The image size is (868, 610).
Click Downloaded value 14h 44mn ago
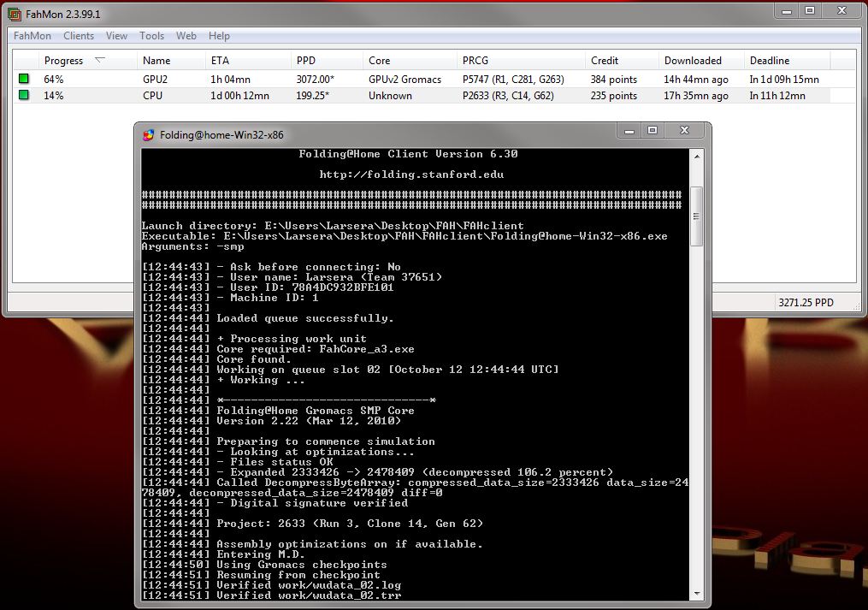pos(696,80)
